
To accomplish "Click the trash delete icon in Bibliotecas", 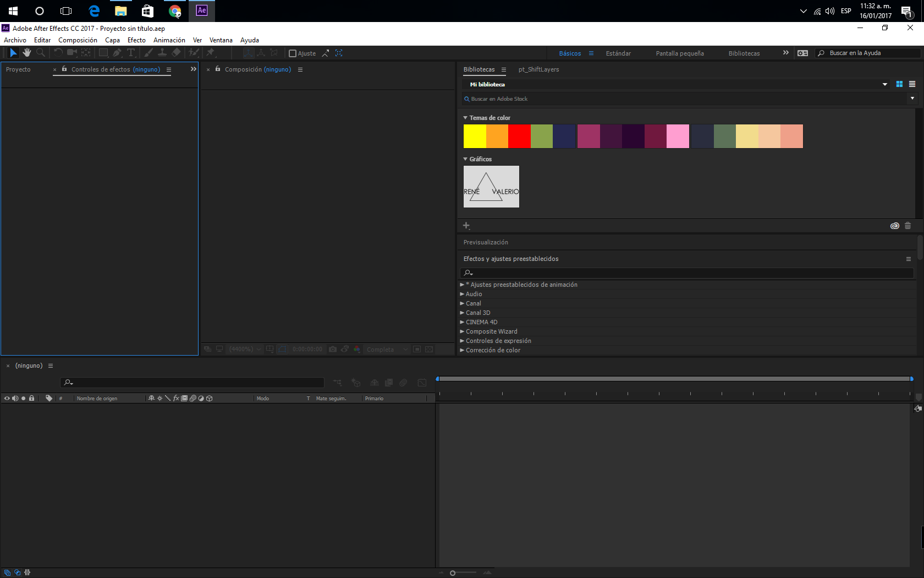I will [x=908, y=226].
